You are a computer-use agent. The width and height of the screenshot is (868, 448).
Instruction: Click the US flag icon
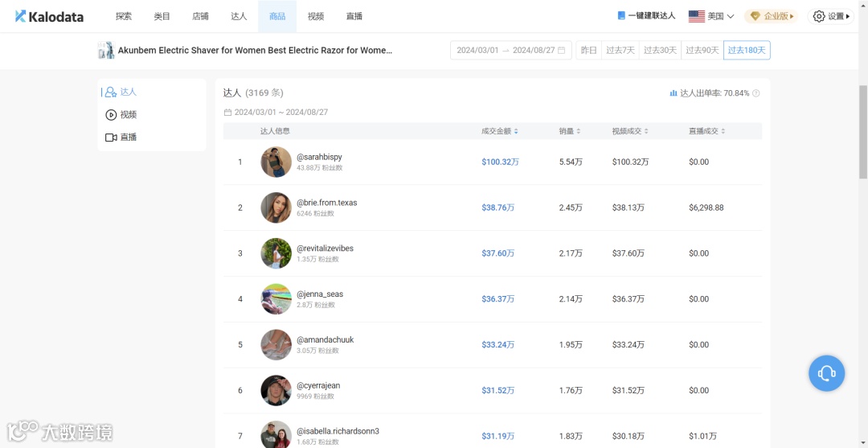[x=696, y=17]
